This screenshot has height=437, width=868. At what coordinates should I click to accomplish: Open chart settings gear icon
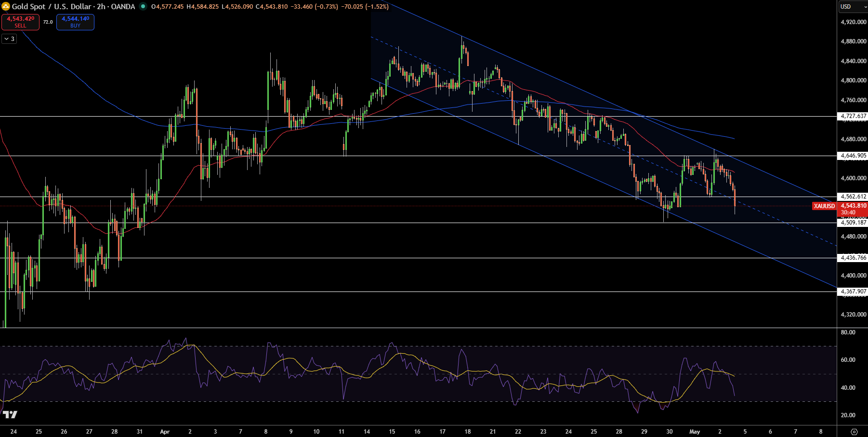pos(854,432)
